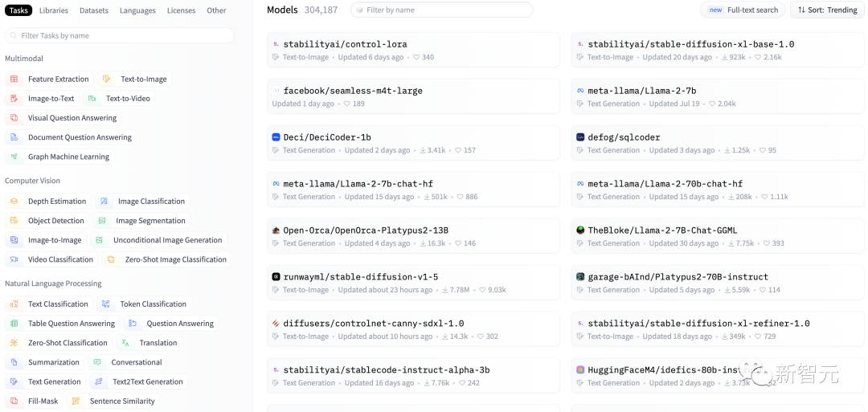Open the stabilityai/control-lora model

[345, 44]
